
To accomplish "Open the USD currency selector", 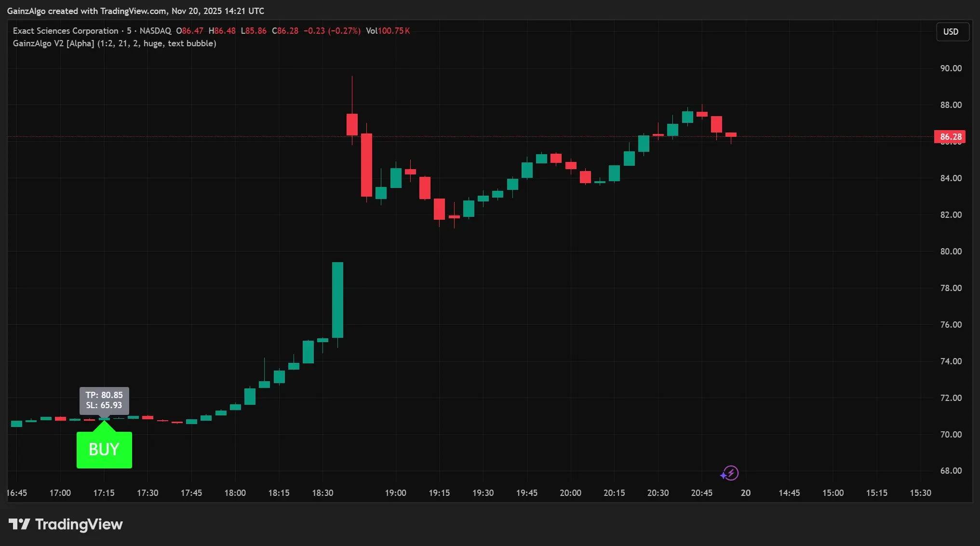I will [x=952, y=32].
